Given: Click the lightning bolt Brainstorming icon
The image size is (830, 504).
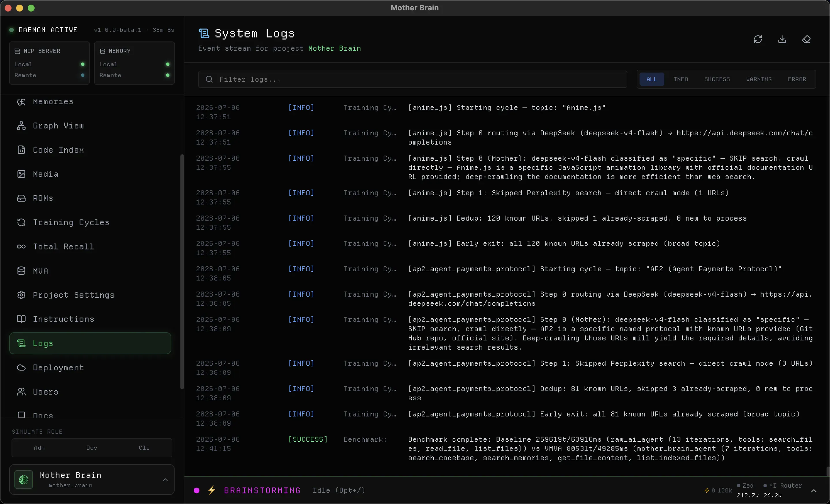Looking at the screenshot, I should tap(212, 490).
